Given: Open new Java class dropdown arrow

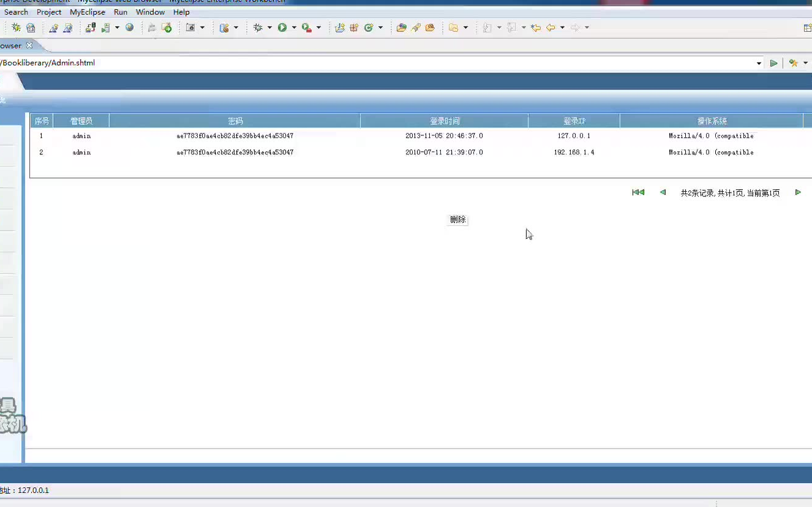Looking at the screenshot, I should (380, 28).
